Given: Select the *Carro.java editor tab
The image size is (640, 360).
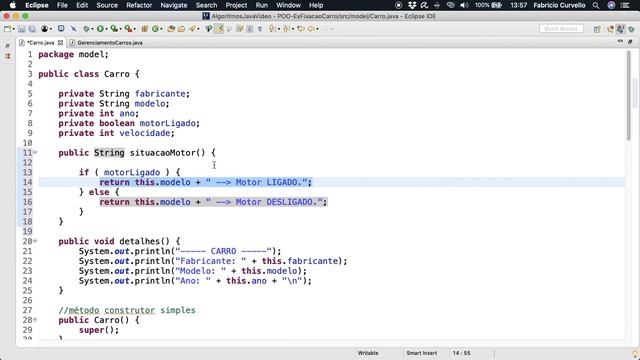Looking at the screenshot, I should click(40, 42).
